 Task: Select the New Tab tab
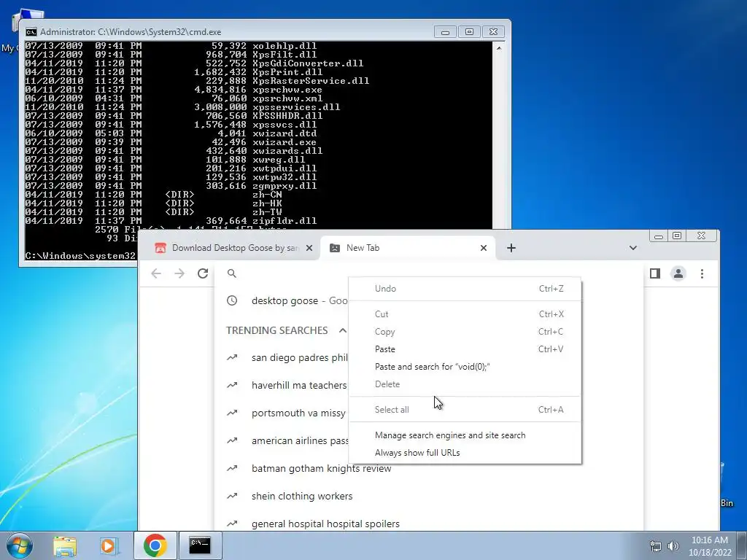409,248
